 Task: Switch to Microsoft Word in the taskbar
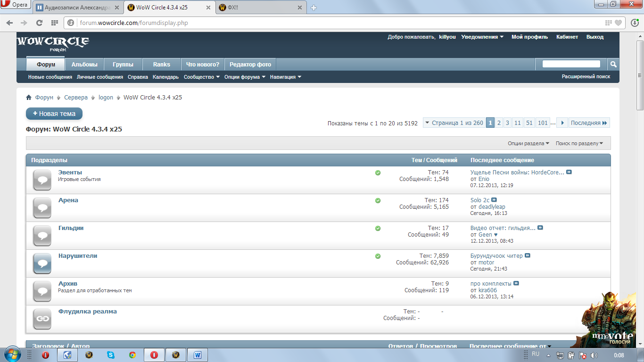pyautogui.click(x=198, y=355)
